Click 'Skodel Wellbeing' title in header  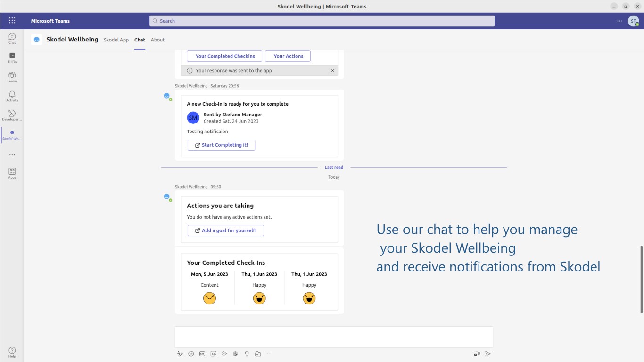(72, 40)
